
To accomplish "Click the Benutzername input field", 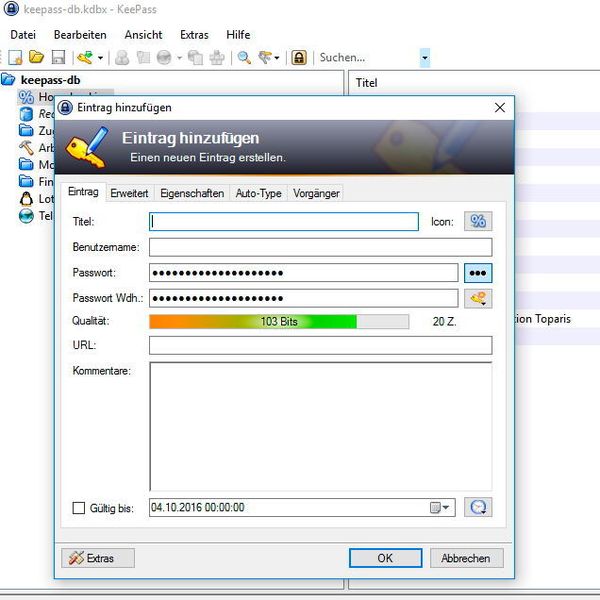I will click(x=320, y=247).
